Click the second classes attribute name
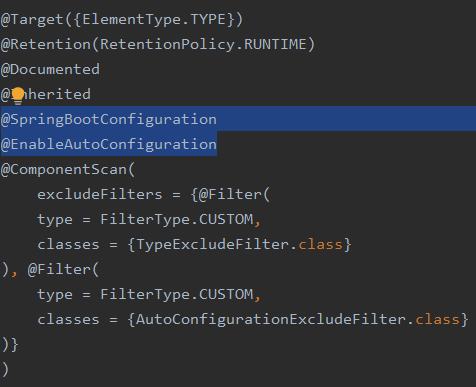 68,320
